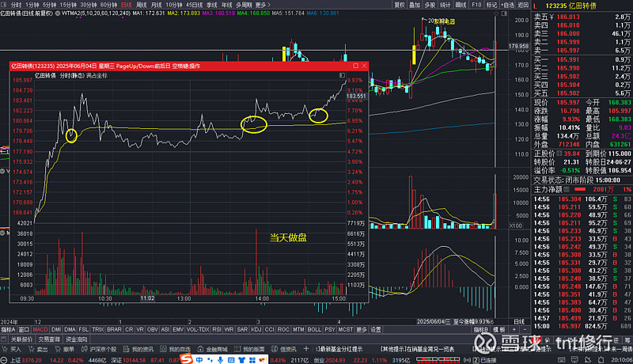
Task: Click the small panel icon atop main chart
Action: (504, 13)
